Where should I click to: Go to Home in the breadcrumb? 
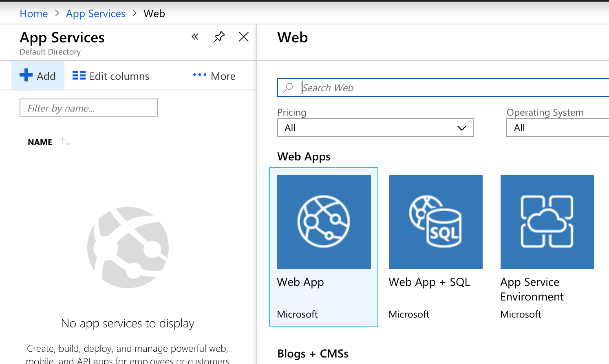click(34, 13)
